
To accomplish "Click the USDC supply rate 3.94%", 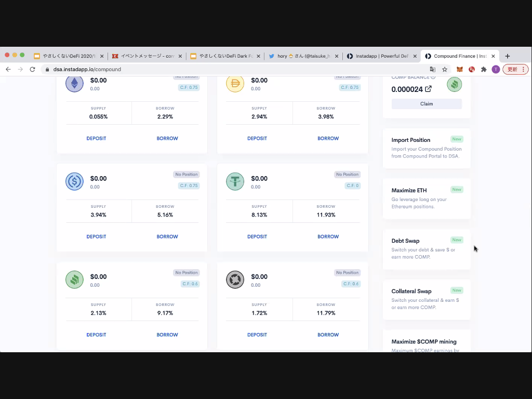I will 98,215.
